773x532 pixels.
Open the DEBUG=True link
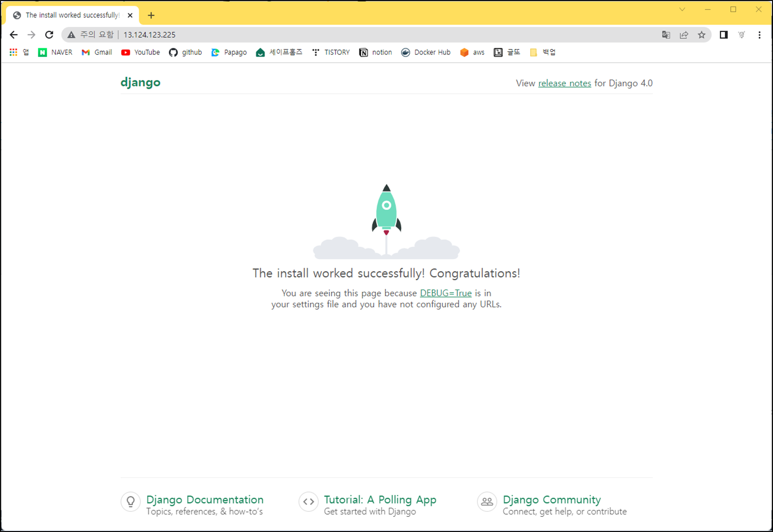coord(446,293)
